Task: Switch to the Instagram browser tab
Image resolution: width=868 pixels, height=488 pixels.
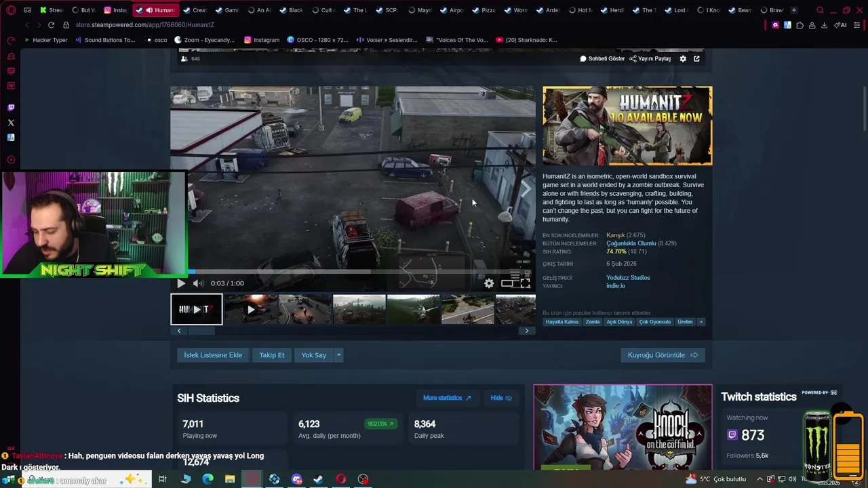Action: [115, 10]
